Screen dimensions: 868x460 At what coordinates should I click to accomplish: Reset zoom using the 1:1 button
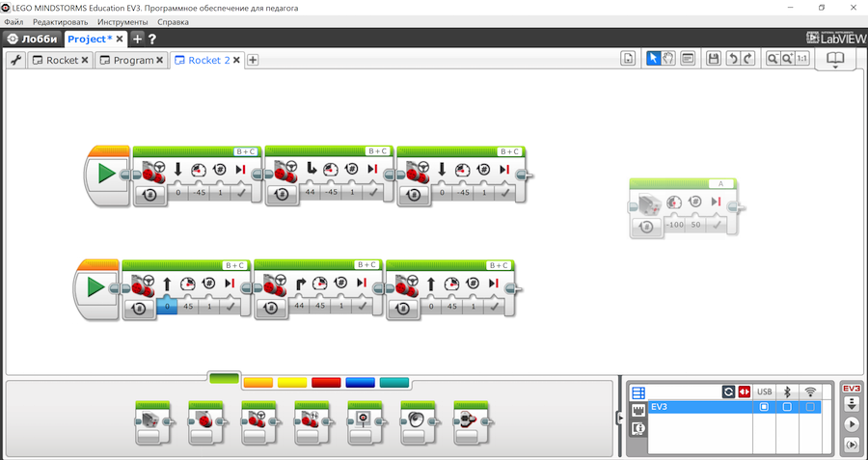[802, 58]
